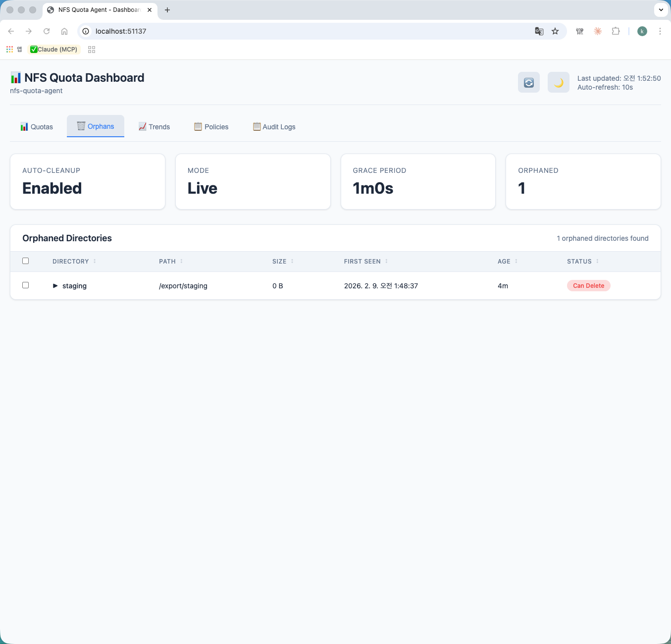Click the Can Delete status badge

tap(588, 286)
